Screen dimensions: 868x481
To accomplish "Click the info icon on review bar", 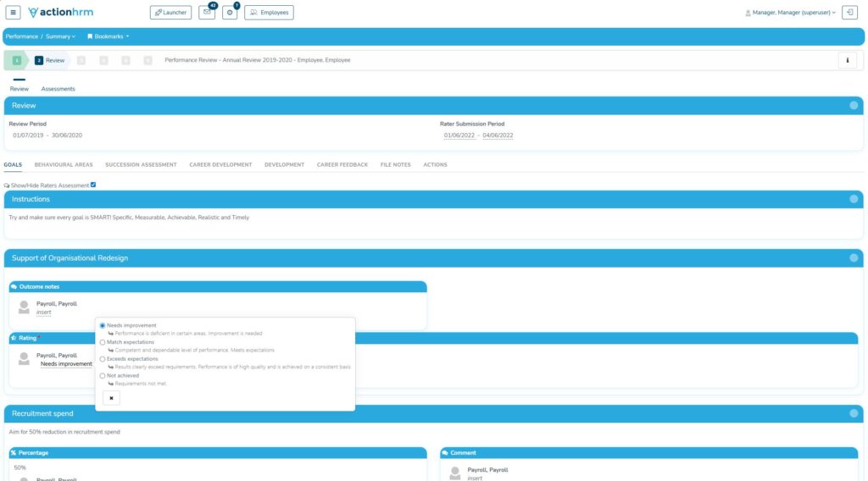I will [x=847, y=60].
